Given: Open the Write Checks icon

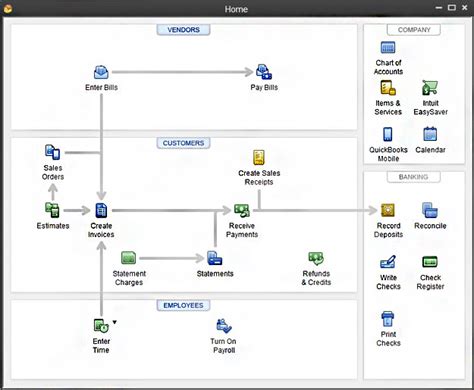Looking at the screenshot, I should point(388,262).
